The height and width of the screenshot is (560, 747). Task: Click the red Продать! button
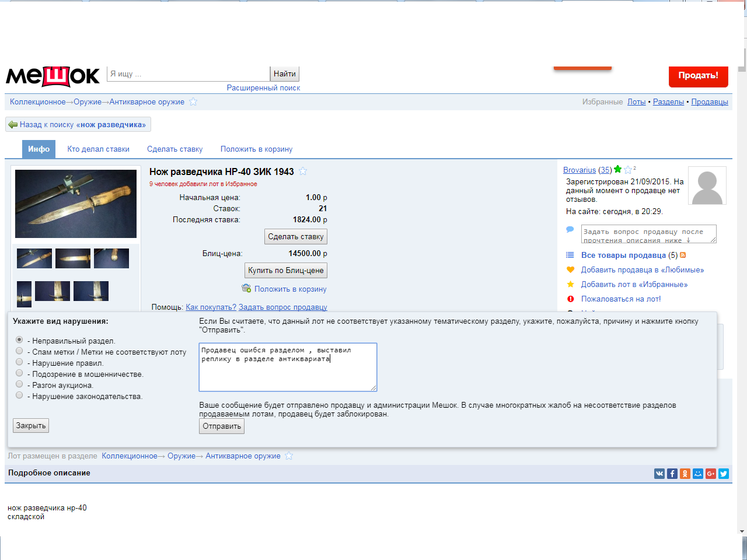point(699,76)
